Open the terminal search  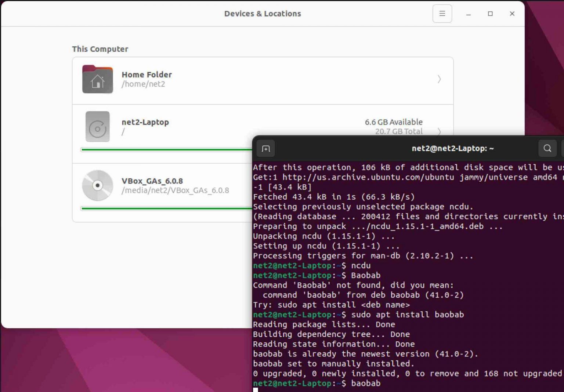[x=547, y=148]
